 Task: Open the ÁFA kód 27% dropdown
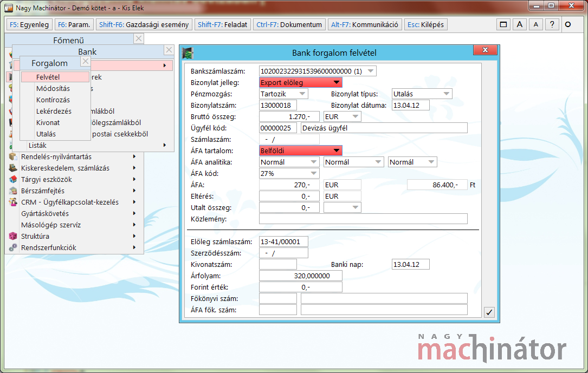pos(313,173)
